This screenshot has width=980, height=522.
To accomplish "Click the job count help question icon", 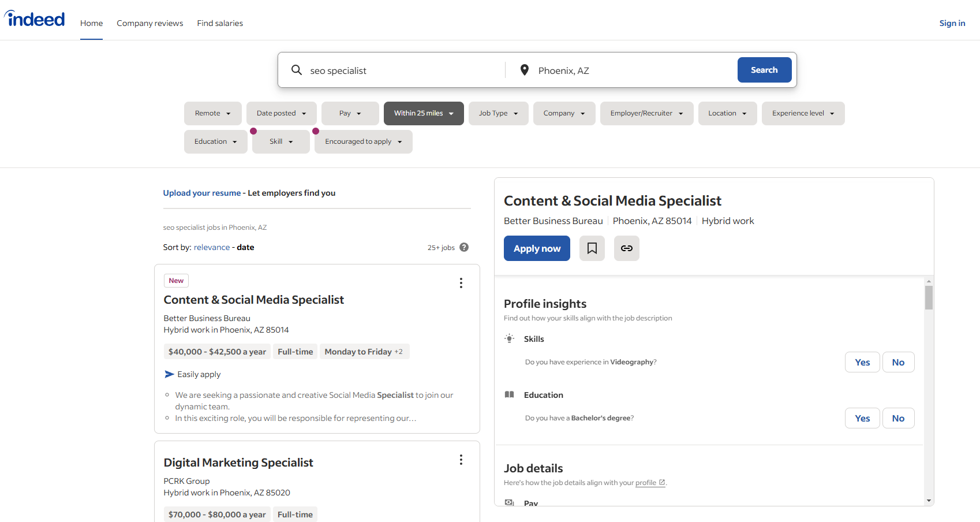I will pos(464,247).
